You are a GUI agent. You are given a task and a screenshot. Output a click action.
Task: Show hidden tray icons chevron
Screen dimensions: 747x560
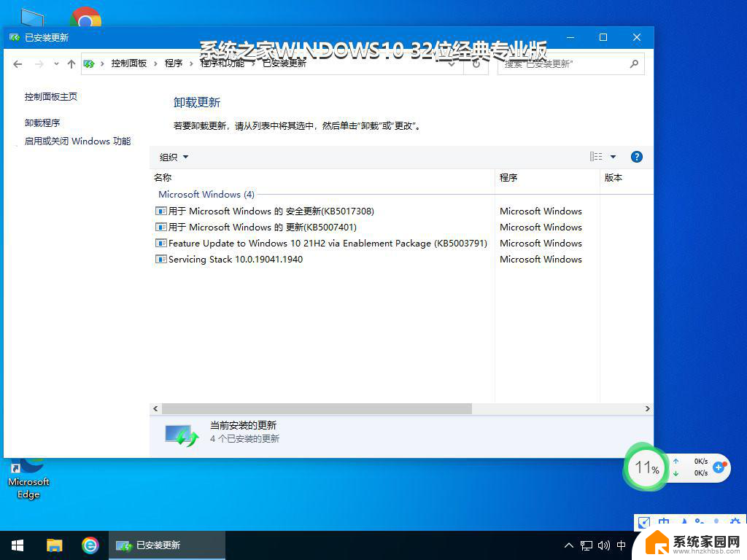click(569, 545)
